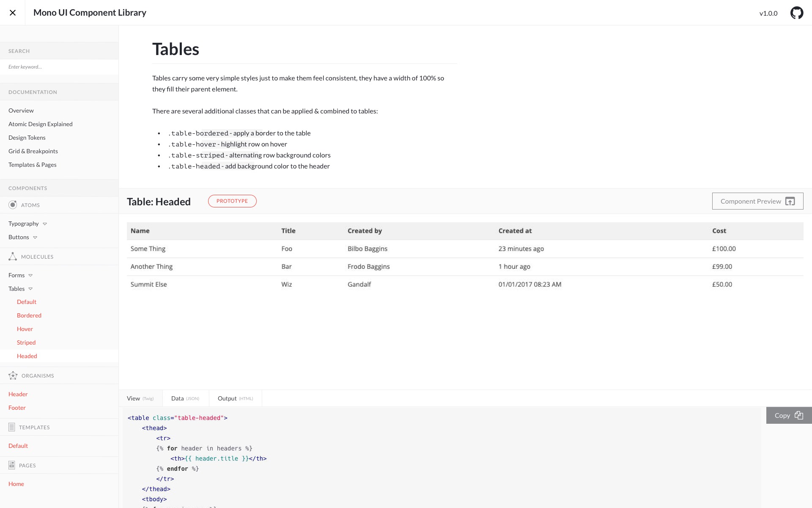This screenshot has height=508, width=812.
Task: Click the Molecules section icon
Action: coord(13,257)
